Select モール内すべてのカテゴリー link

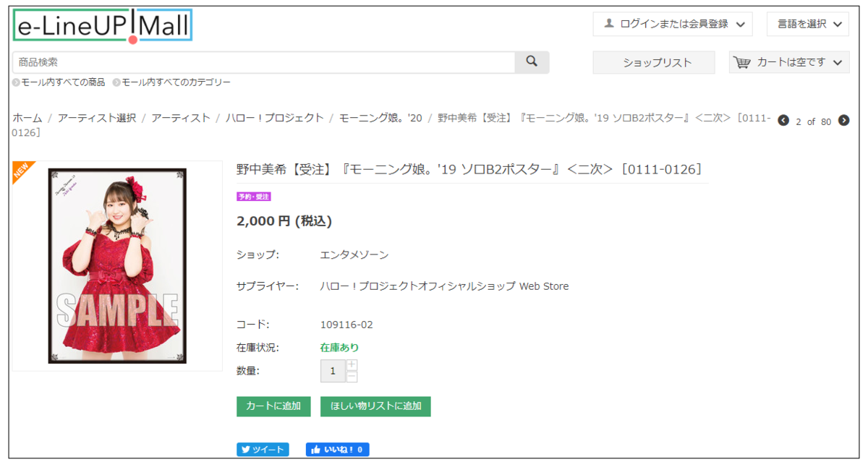pyautogui.click(x=176, y=82)
